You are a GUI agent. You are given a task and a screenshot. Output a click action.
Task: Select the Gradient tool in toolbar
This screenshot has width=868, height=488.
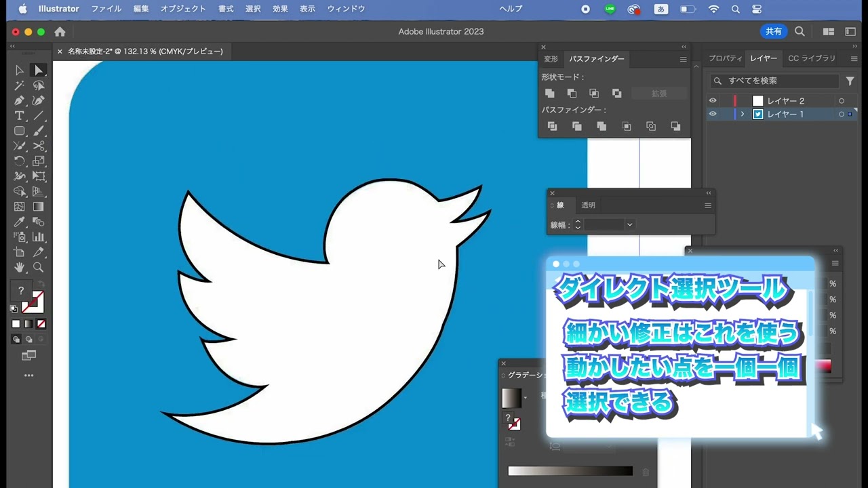(39, 207)
